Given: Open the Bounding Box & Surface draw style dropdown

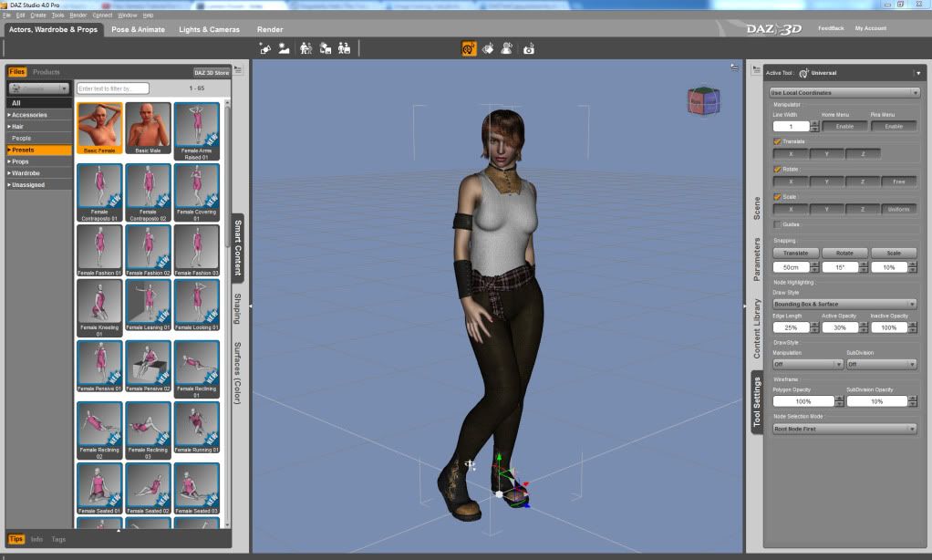Looking at the screenshot, I should tap(844, 304).
